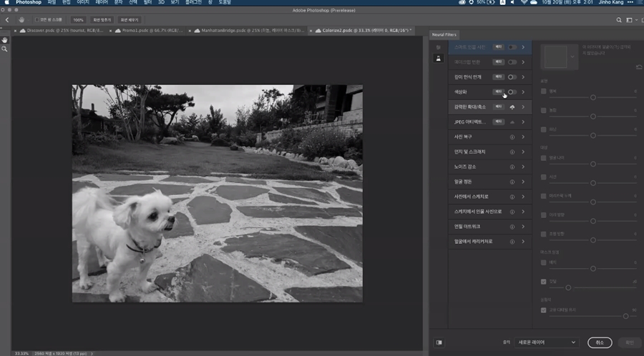This screenshot has height=356, width=644.
Task: Open the 파일 menu
Action: 52,2
